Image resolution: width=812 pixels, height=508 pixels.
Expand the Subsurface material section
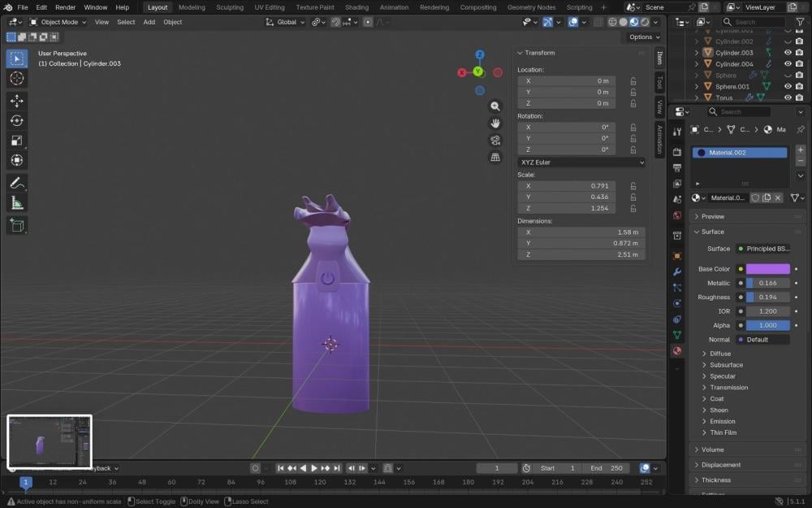point(725,365)
